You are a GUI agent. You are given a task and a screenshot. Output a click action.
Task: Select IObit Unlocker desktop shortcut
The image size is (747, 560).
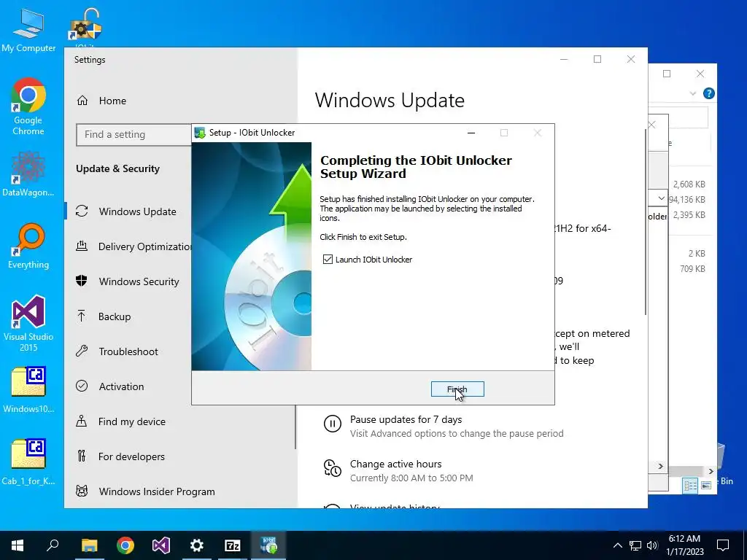(85, 28)
